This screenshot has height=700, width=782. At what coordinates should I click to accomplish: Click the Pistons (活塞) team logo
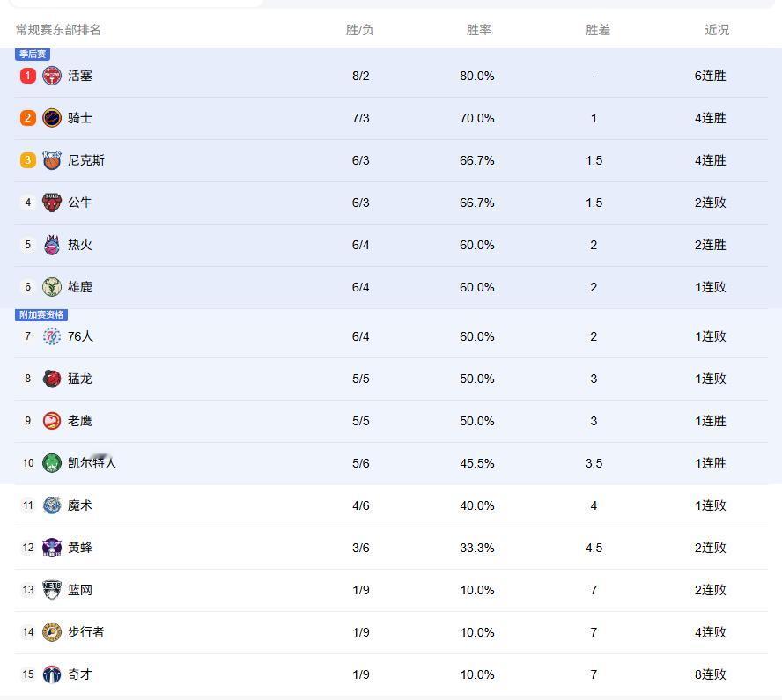52,76
